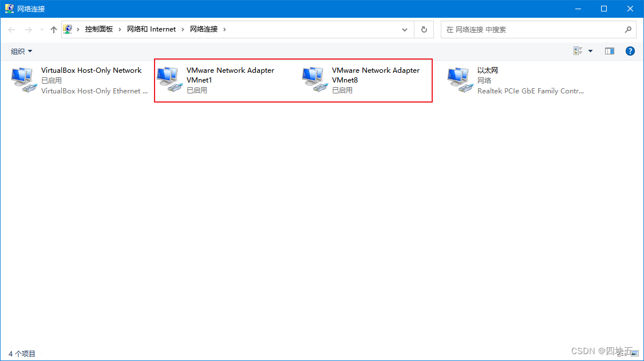
Task: Click the VMware Network Adapter VMnet8 label
Action: click(x=376, y=75)
